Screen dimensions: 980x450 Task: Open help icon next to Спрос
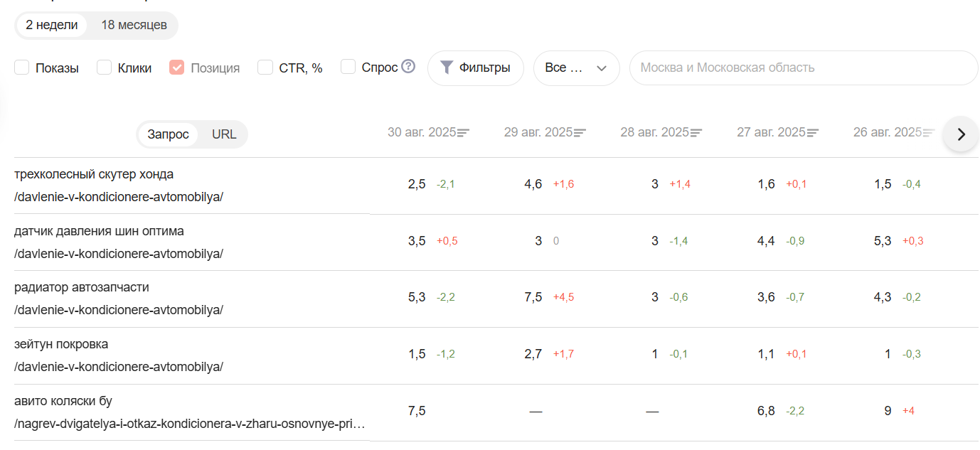tap(408, 67)
